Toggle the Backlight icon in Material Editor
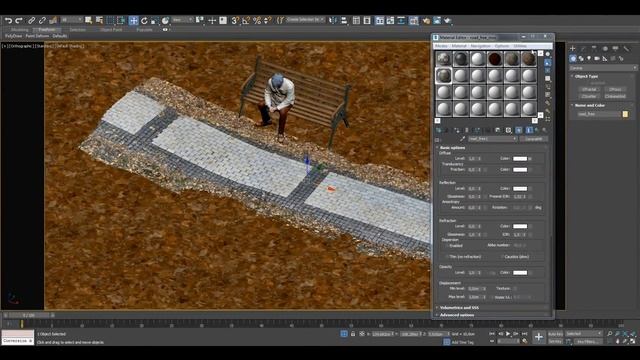The image size is (640, 360). click(x=548, y=62)
